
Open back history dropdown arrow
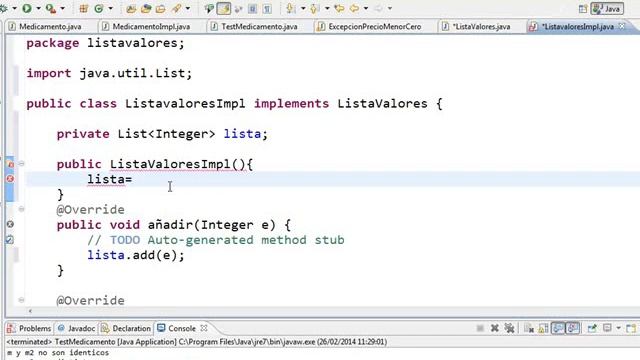point(366,8)
